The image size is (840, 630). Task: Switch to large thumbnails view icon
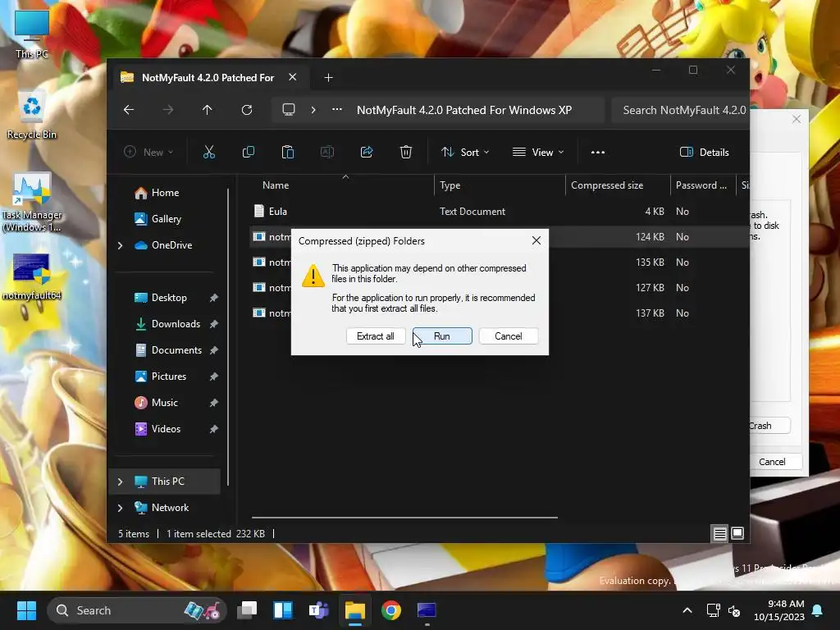point(737,533)
